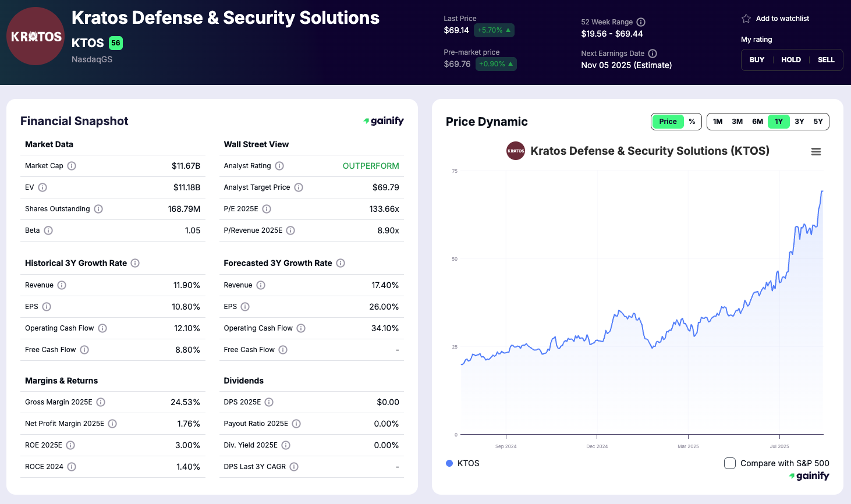The height and width of the screenshot is (504, 851).
Task: Click the Mar 2025 axis label
Action: pos(688,446)
